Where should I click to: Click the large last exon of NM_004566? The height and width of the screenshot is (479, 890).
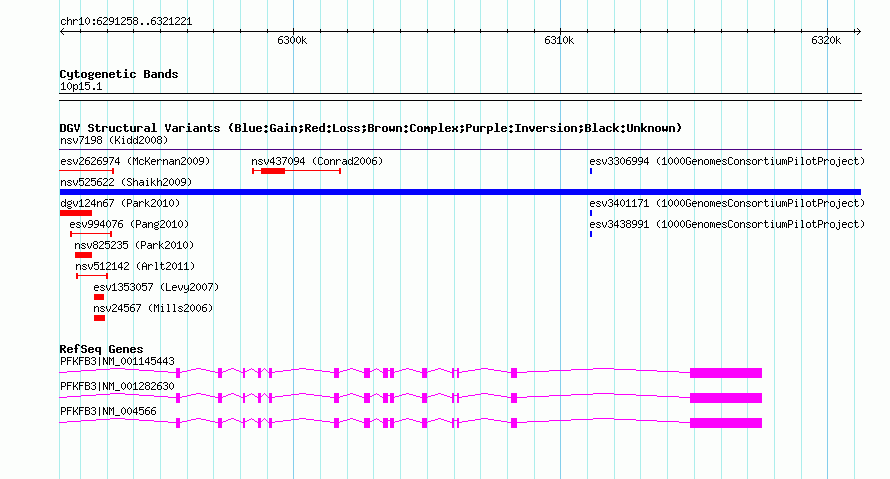726,423
